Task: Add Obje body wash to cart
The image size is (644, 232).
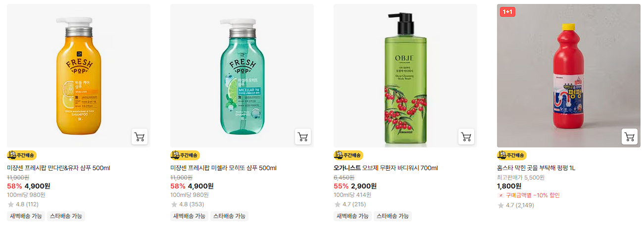Action: click(x=466, y=137)
